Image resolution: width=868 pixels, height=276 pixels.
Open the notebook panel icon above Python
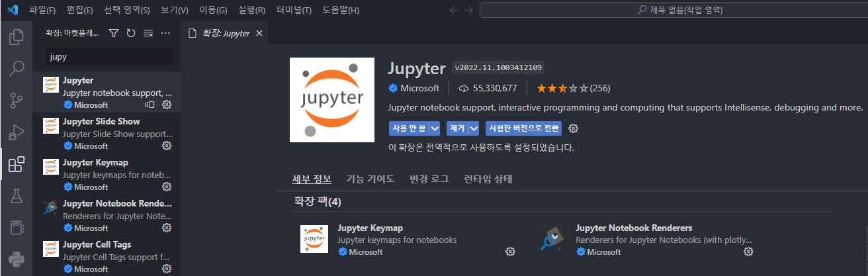pos(17,227)
